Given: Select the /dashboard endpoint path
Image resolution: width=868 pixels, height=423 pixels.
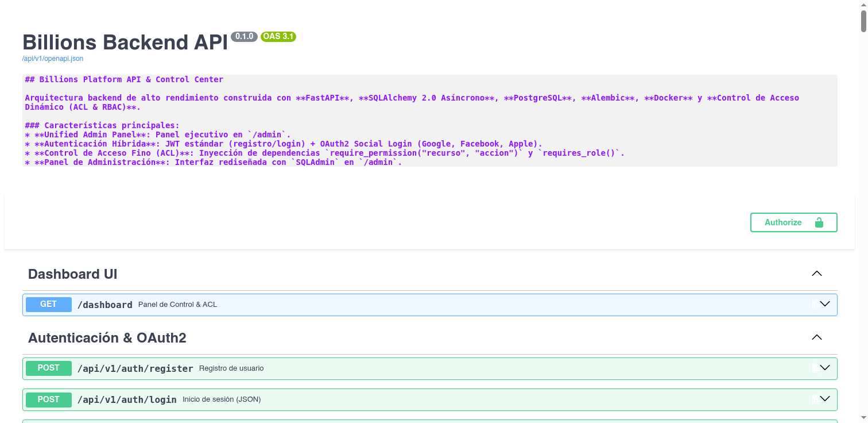Looking at the screenshot, I should 105,305.
